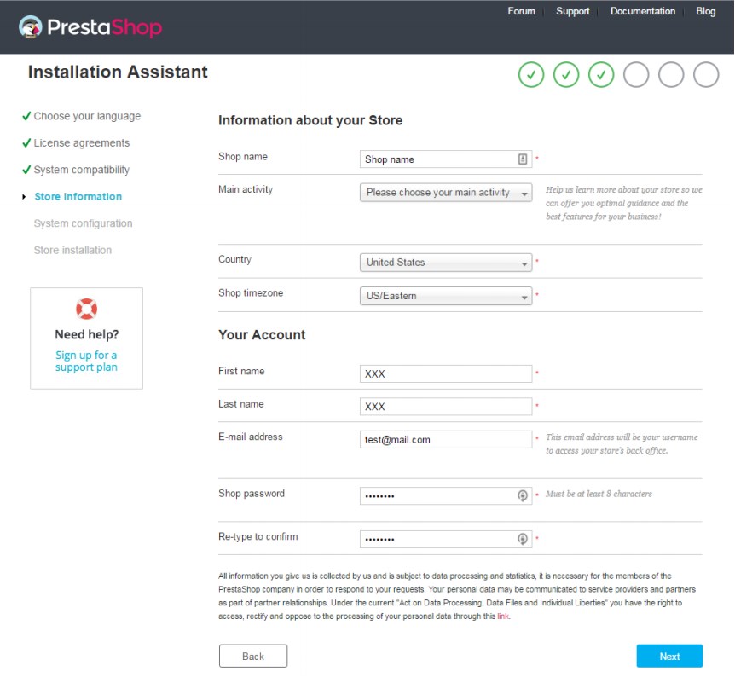
Task: Click the lifebuoy help icon
Action: click(x=86, y=309)
